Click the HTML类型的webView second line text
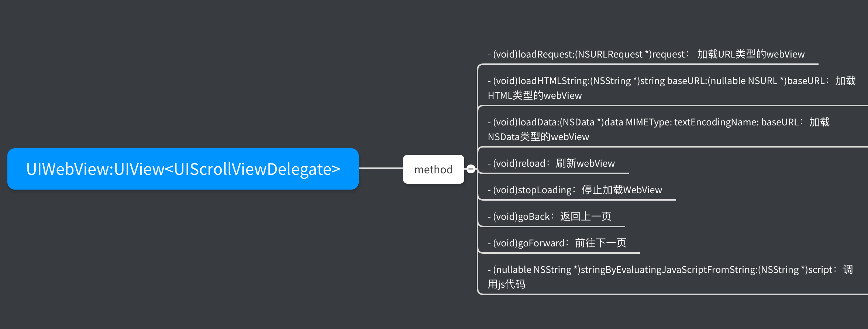This screenshot has height=329, width=868. 534,95
